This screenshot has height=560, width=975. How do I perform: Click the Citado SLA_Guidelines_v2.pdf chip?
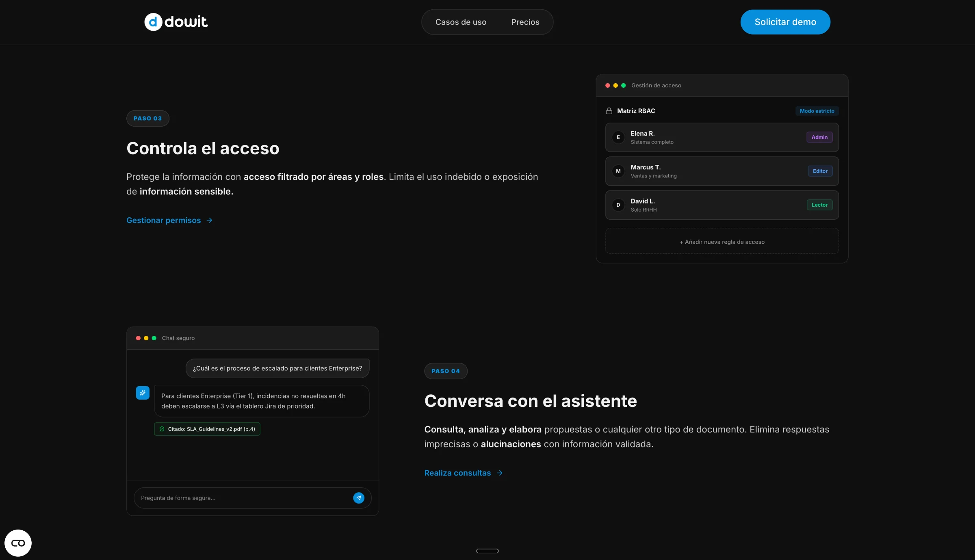(x=207, y=429)
